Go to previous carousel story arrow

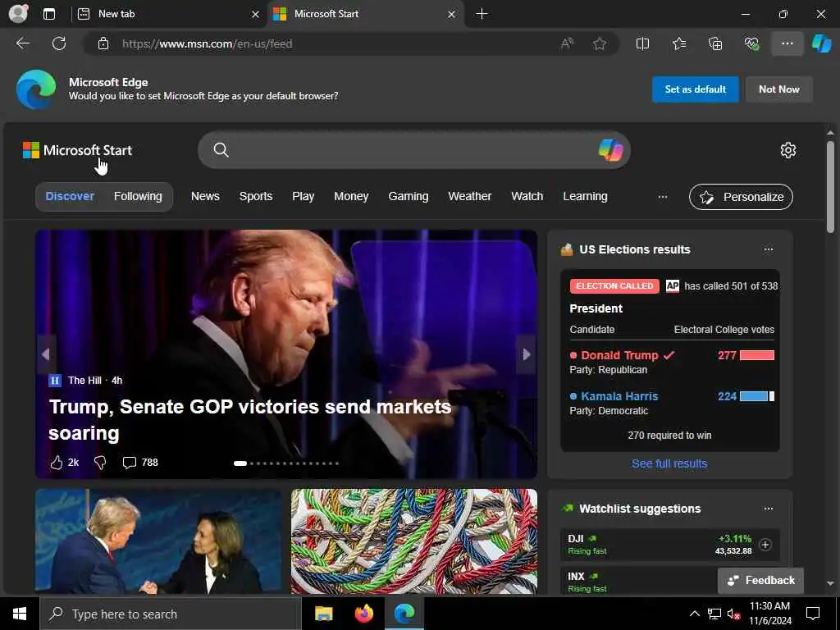pos(46,354)
